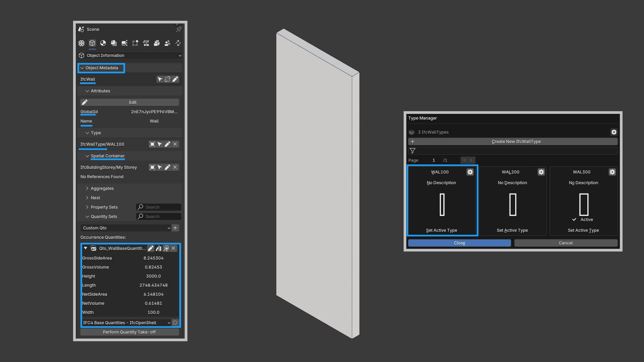
Task: Remove the IfcWallType/WAL100 type assignment
Action: tap(175, 144)
